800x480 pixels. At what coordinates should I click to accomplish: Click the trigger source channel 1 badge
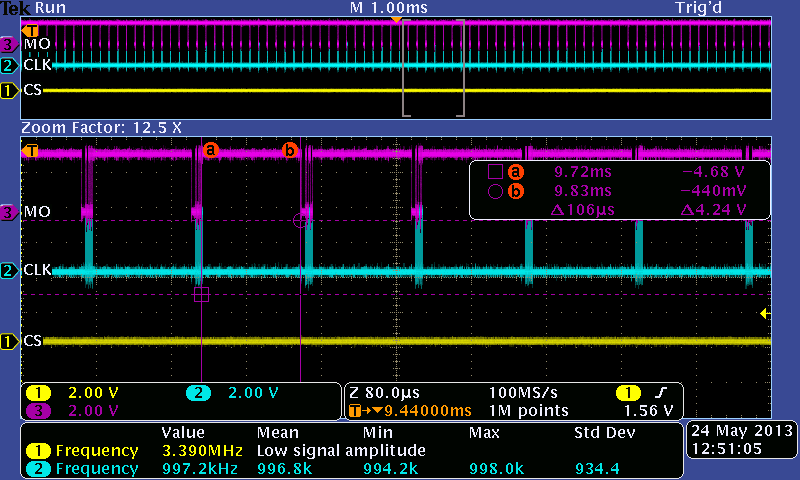pos(628,393)
